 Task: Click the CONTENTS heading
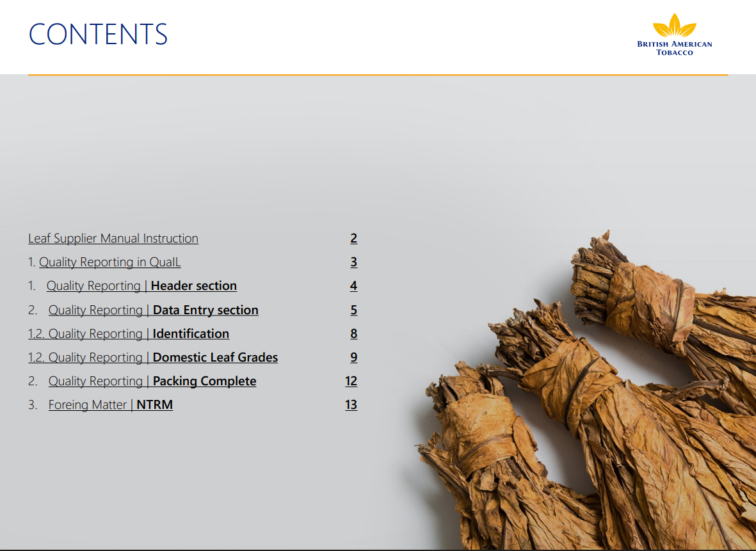tap(99, 35)
